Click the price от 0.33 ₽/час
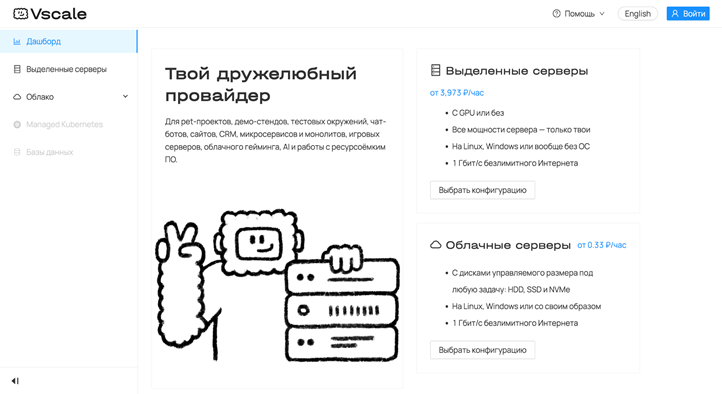722x394 pixels. 602,245
